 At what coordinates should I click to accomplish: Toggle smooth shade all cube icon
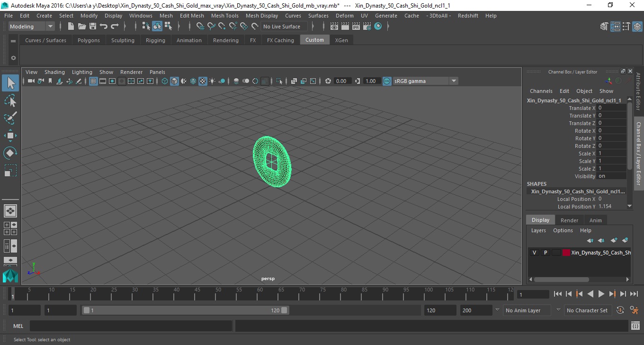pyautogui.click(x=174, y=81)
